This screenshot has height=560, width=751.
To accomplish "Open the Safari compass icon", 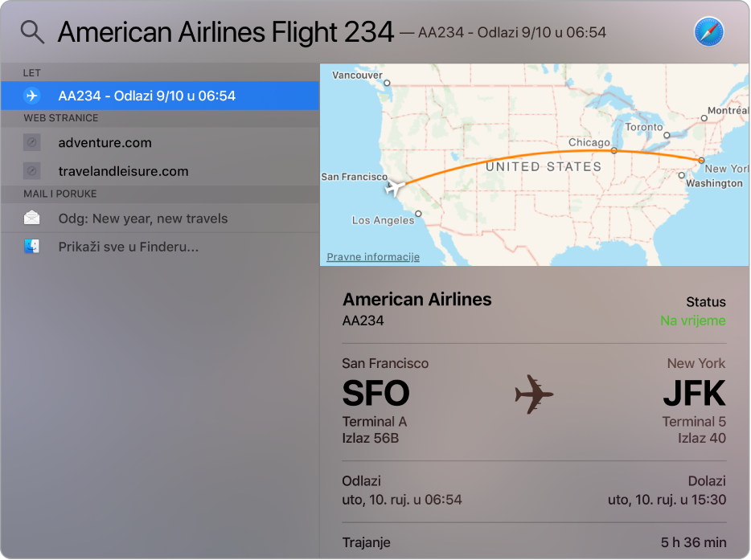I will (x=708, y=32).
